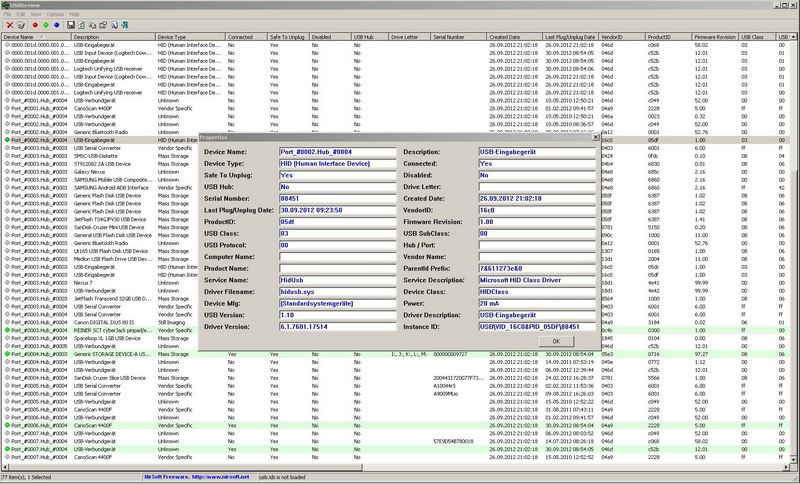Sort by the Firmware Revision column header
This screenshot has width=800, height=484.
[715, 37]
